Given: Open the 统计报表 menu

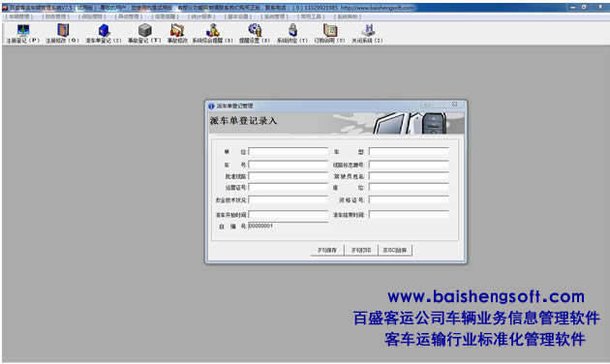Looking at the screenshot, I should tap(201, 16).
